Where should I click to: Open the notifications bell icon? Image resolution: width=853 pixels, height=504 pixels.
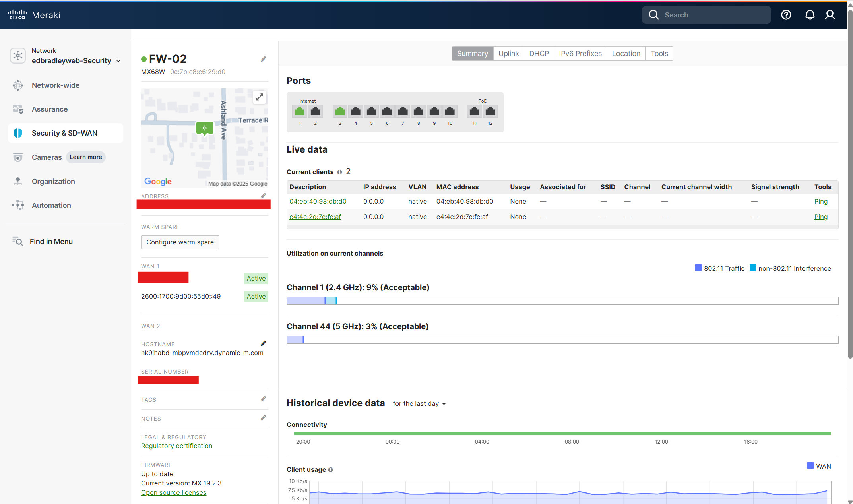[810, 15]
